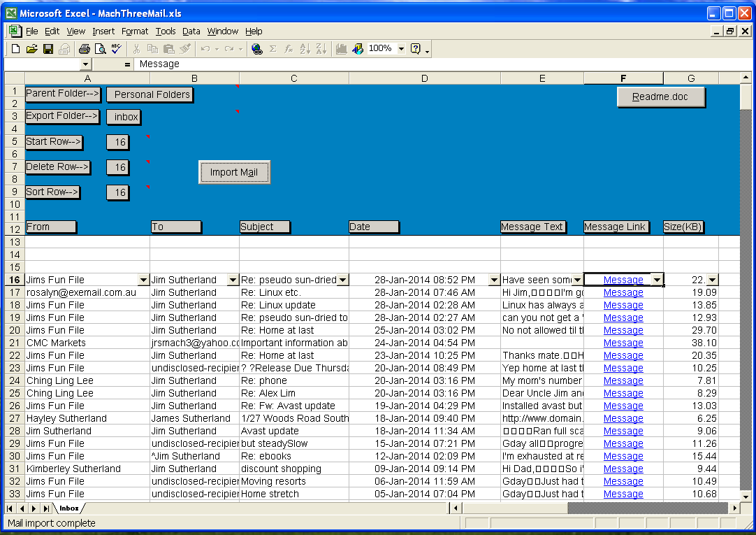756x535 pixels.
Task: Click the Redo arrow icon
Action: (229, 49)
